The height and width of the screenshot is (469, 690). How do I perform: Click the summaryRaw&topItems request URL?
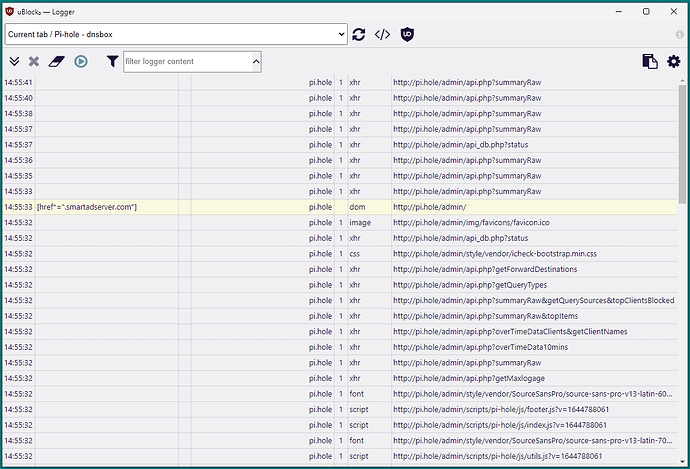485,316
